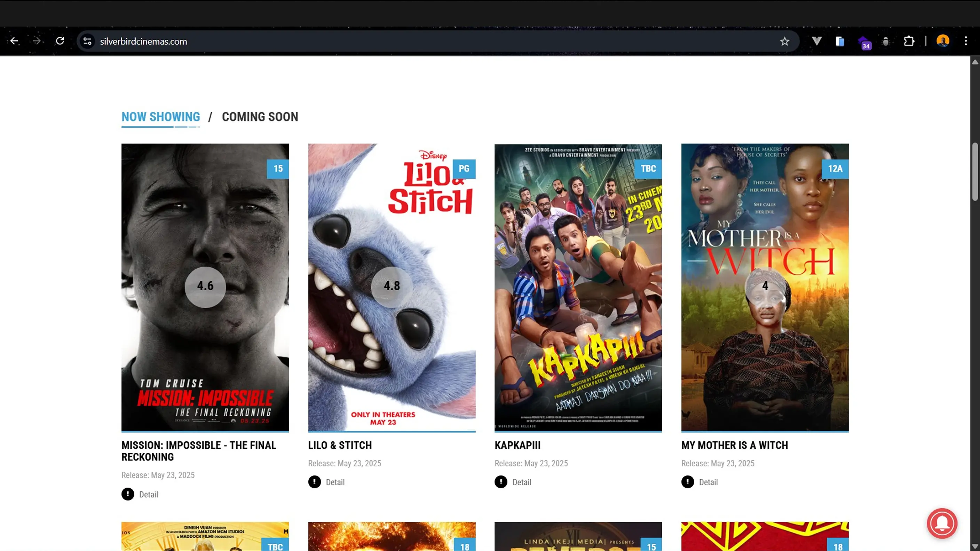Click the scrollbar down arrow
The height and width of the screenshot is (551, 980).
click(x=975, y=547)
